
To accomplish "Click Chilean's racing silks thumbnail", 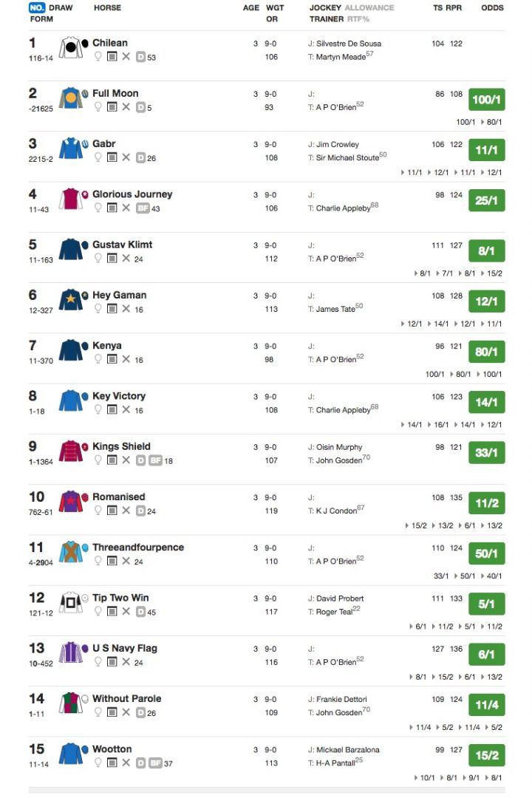I will coord(70,48).
